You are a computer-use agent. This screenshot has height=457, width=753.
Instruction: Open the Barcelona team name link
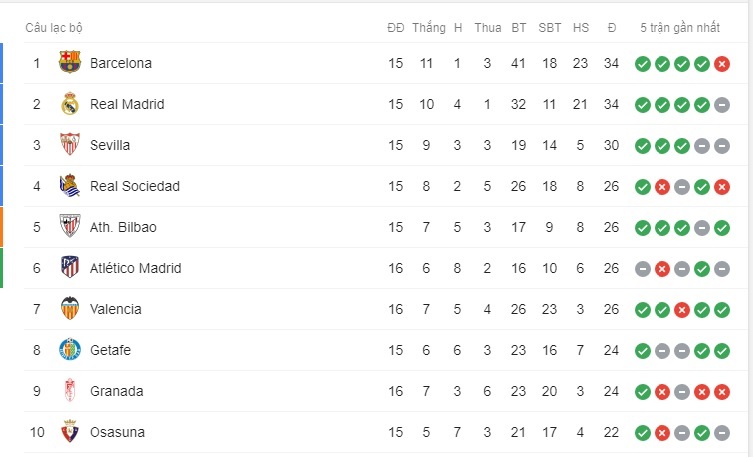click(121, 63)
